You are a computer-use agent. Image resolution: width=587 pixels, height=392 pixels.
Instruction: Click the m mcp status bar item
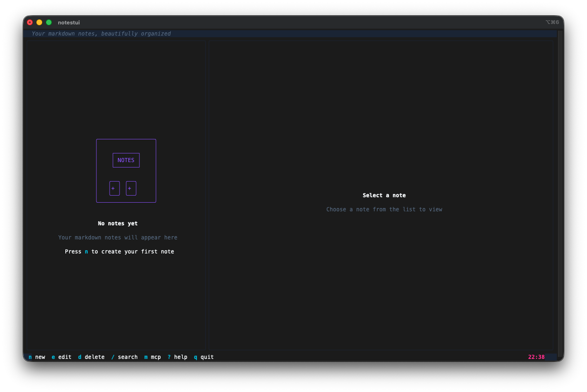152,357
